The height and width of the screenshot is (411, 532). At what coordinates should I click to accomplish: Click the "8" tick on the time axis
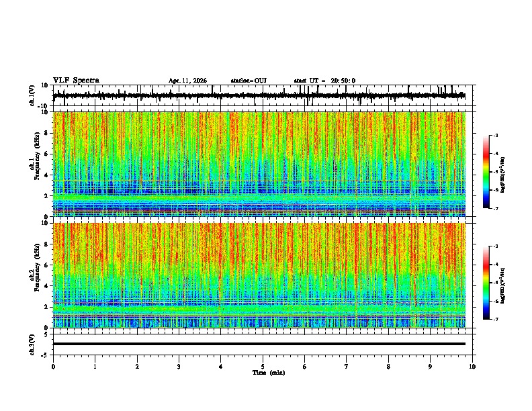pyautogui.click(x=388, y=367)
